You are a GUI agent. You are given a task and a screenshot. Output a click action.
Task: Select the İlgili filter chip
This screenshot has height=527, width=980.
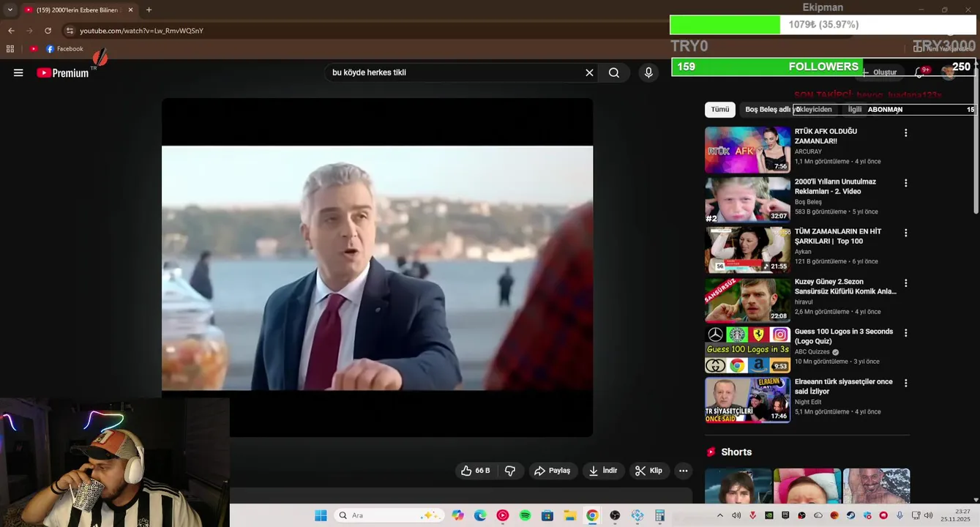855,109
